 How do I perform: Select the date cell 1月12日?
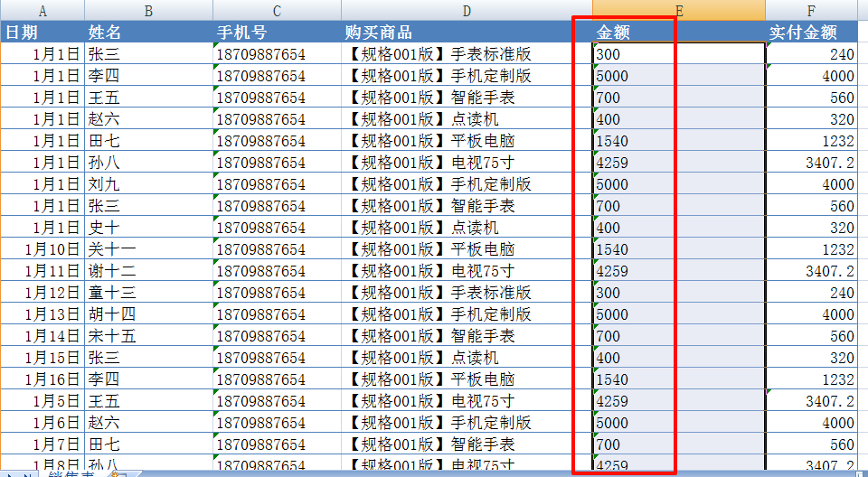pos(42,292)
